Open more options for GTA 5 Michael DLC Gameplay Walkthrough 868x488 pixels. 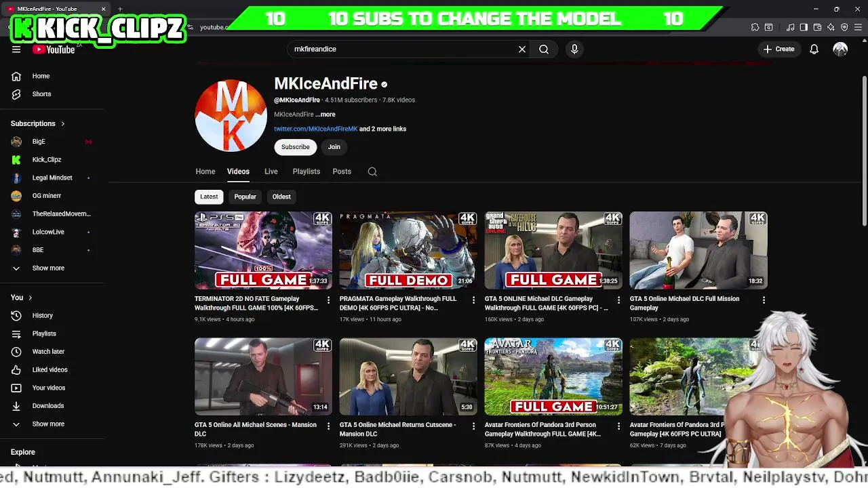tap(618, 300)
